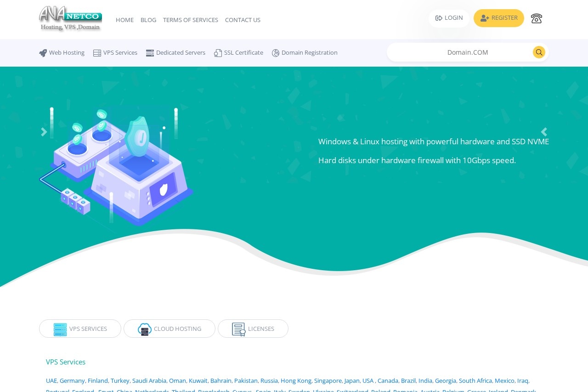The image size is (588, 392).
Task: Focus the Domain.COM search field
Action: click(x=459, y=52)
